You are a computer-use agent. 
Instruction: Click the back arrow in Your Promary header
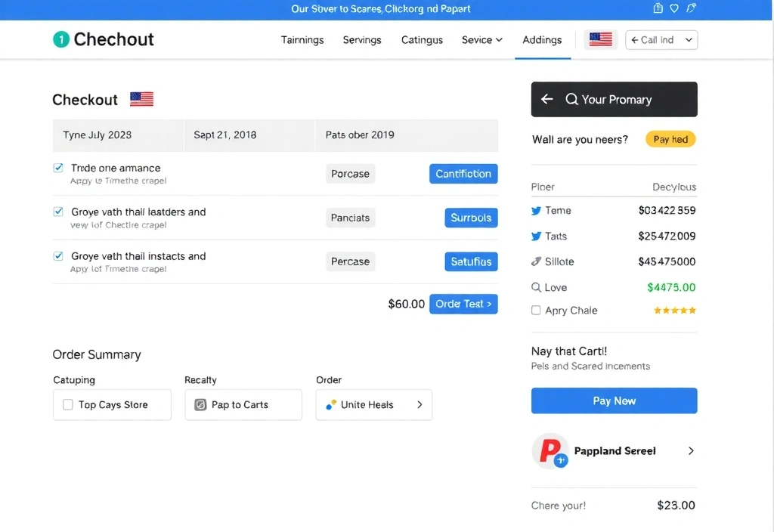547,99
